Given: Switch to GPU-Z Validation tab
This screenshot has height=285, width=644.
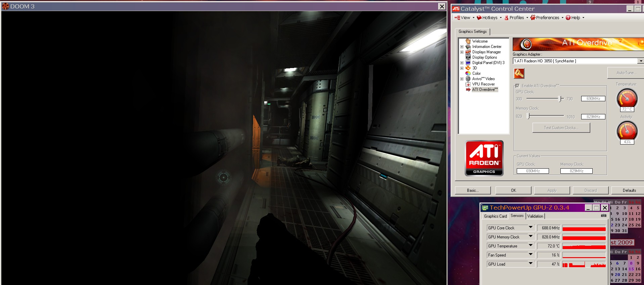Looking at the screenshot, I should pyautogui.click(x=535, y=216).
